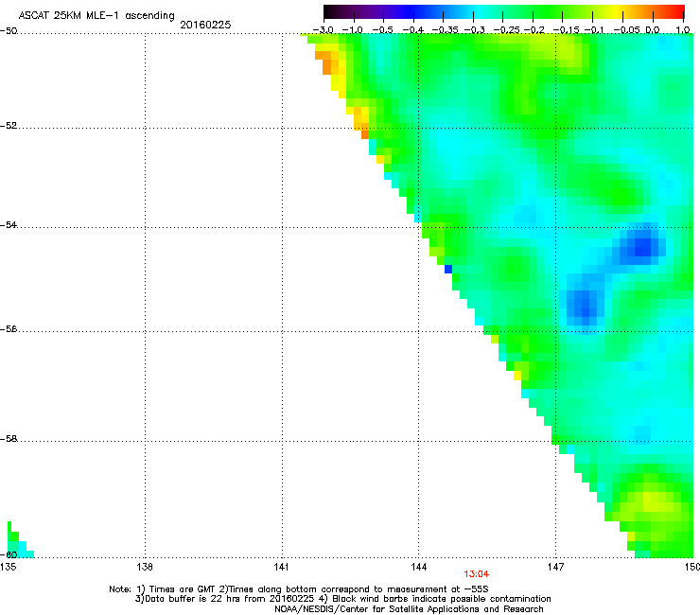Click the -50 latitude label
The width and height of the screenshot is (700, 615).
tap(9, 31)
